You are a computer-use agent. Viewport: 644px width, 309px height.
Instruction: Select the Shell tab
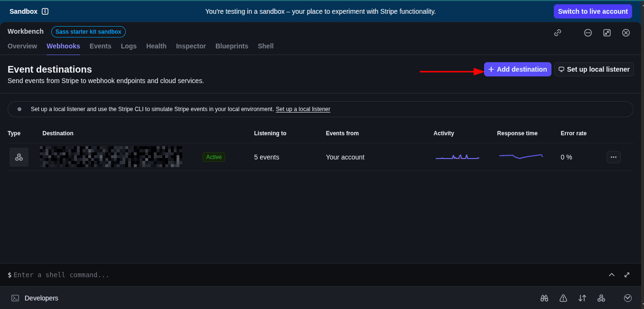[266, 46]
